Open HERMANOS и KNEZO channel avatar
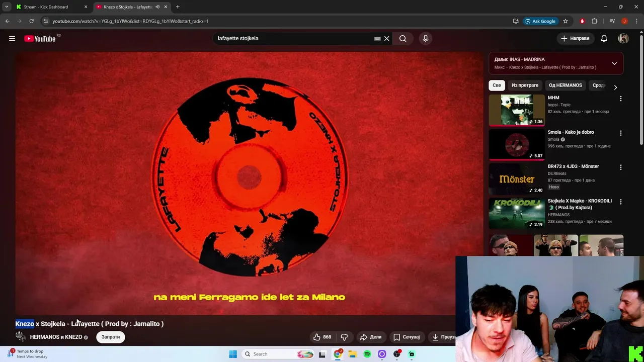The width and height of the screenshot is (644, 362). pos(21,337)
